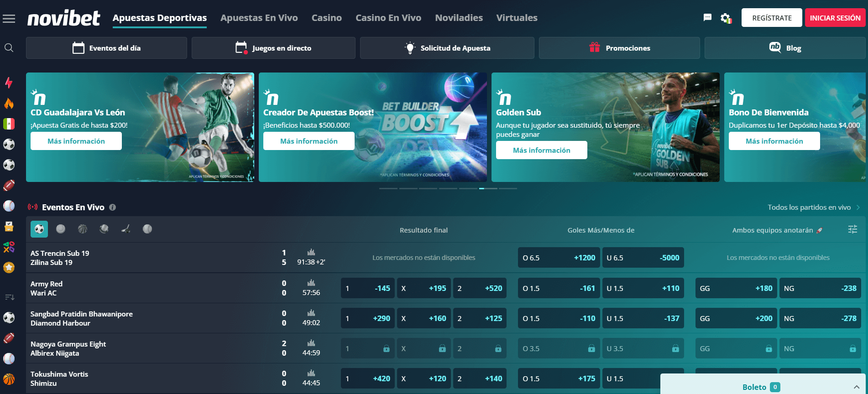The width and height of the screenshot is (868, 394).
Task: Filter live events by ice hockey icon
Action: pyautogui.click(x=126, y=229)
